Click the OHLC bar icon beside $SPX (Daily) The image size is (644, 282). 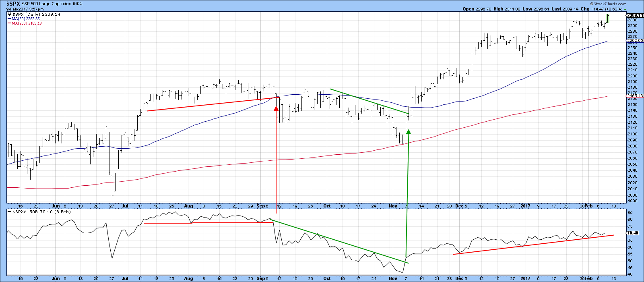(10, 14)
